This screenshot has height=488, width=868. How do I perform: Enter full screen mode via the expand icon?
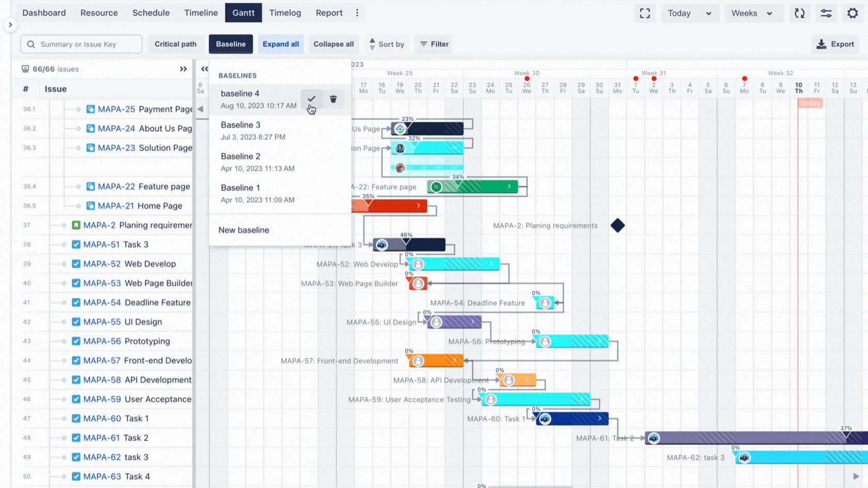pyautogui.click(x=645, y=13)
